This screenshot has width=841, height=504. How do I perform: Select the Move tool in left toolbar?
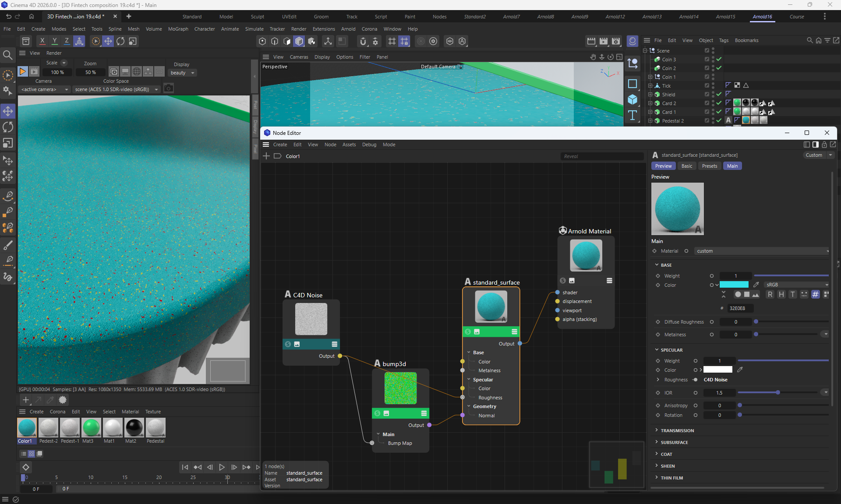point(8,111)
